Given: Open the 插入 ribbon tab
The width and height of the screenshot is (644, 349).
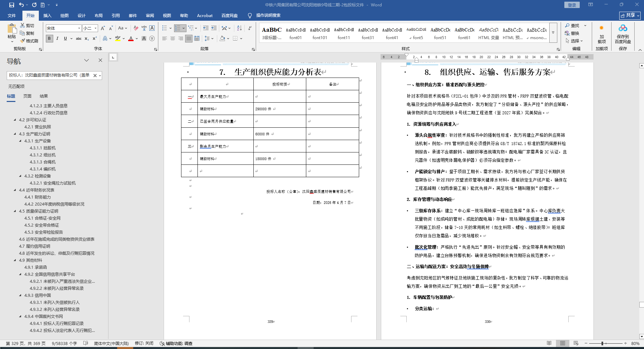Looking at the screenshot, I should click(47, 15).
